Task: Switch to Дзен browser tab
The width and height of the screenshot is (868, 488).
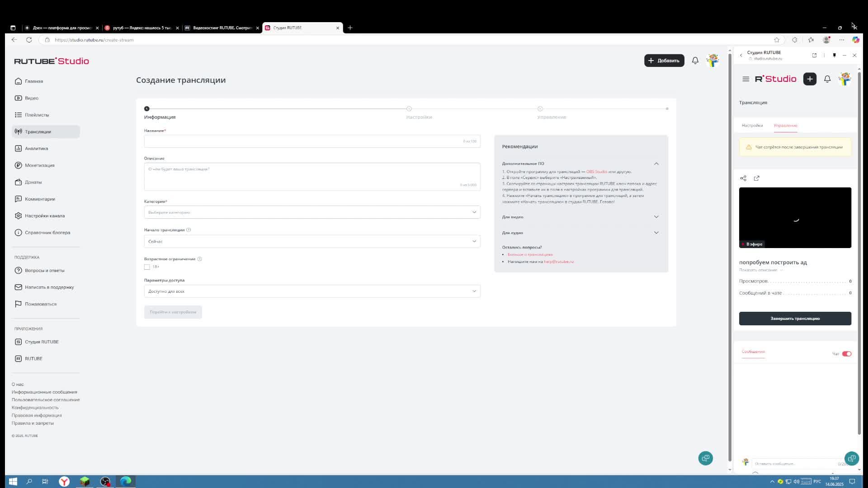Action: coord(61,28)
